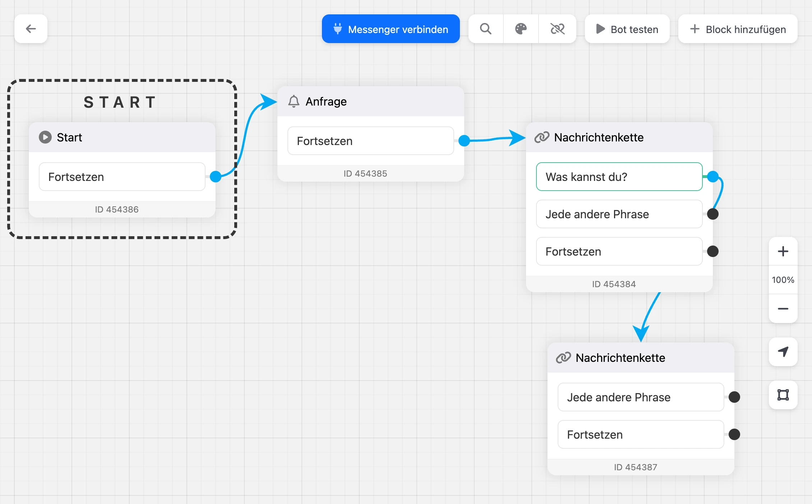Click the fit-to-screen frame icon

click(x=783, y=395)
